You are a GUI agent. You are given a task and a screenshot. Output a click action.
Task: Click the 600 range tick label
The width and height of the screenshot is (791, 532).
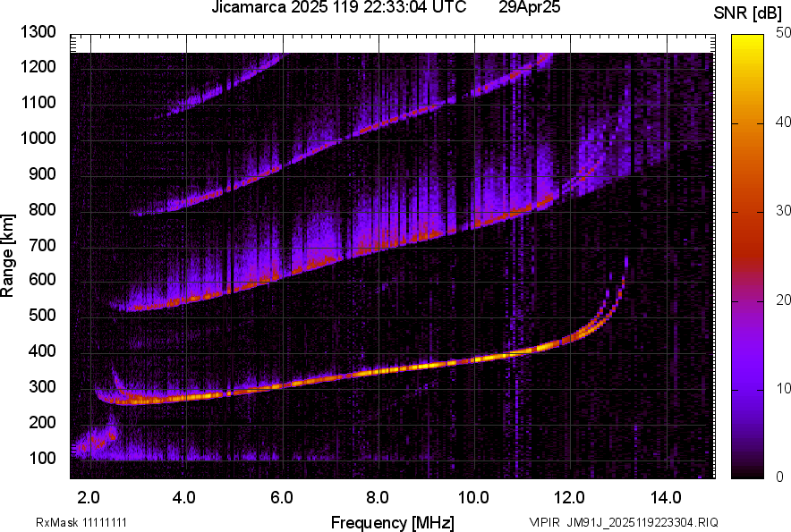click(x=42, y=279)
